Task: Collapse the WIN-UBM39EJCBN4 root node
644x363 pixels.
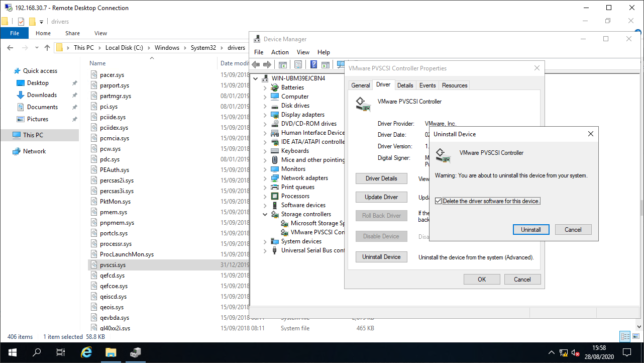Action: pyautogui.click(x=256, y=78)
